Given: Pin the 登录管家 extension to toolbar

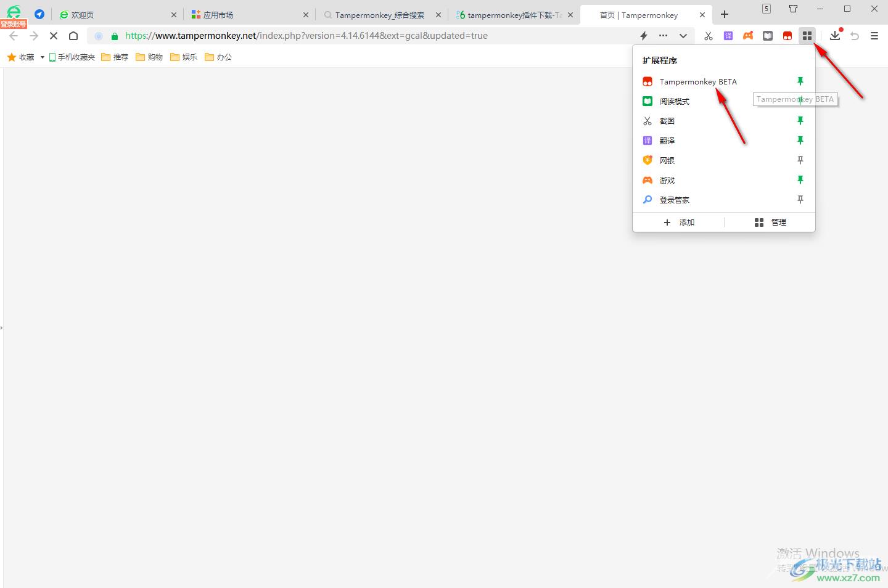Looking at the screenshot, I should [x=800, y=200].
